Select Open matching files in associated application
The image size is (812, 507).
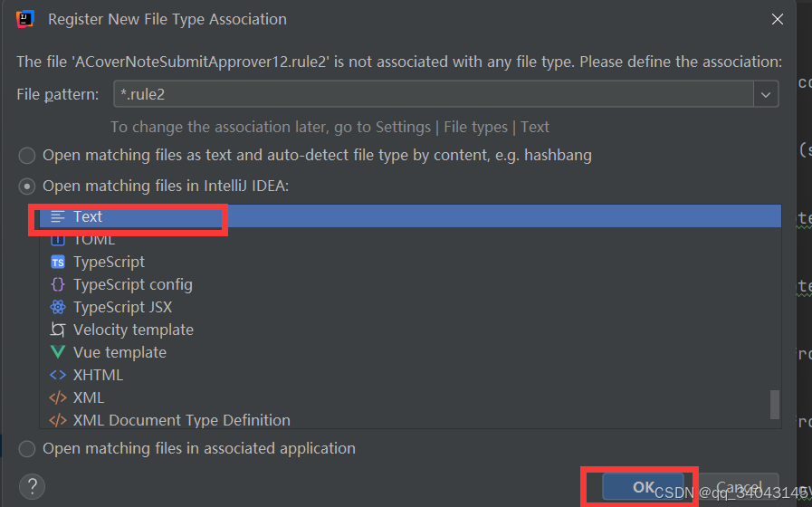(x=27, y=448)
